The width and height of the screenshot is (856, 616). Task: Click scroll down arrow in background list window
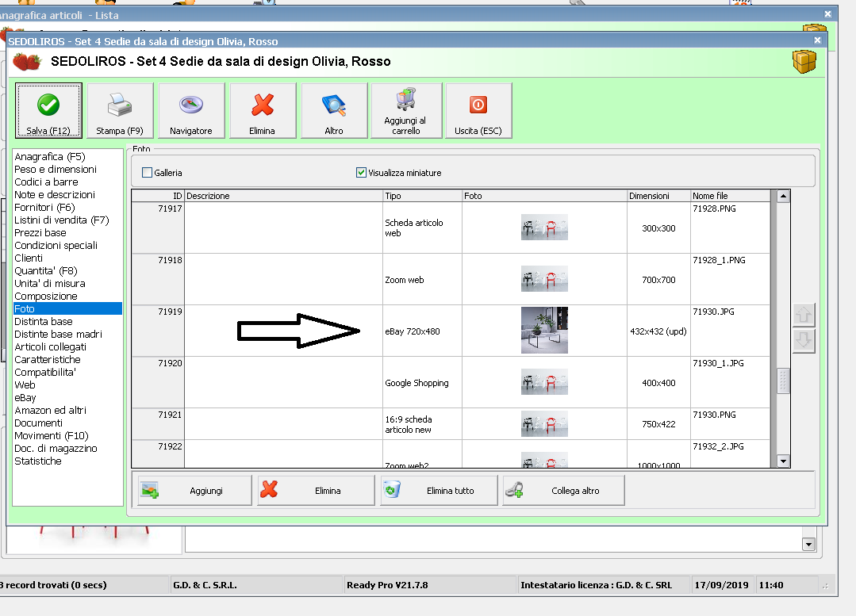coord(808,544)
